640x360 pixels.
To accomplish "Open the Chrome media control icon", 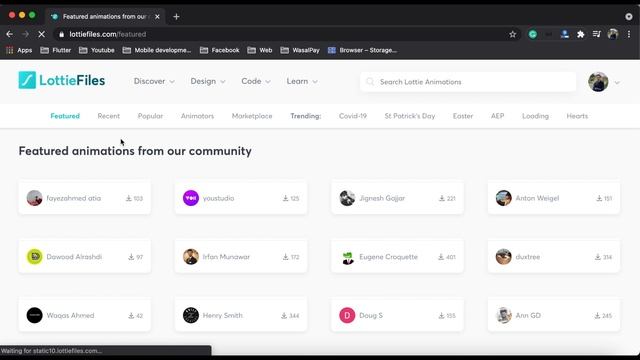I will 596,34.
